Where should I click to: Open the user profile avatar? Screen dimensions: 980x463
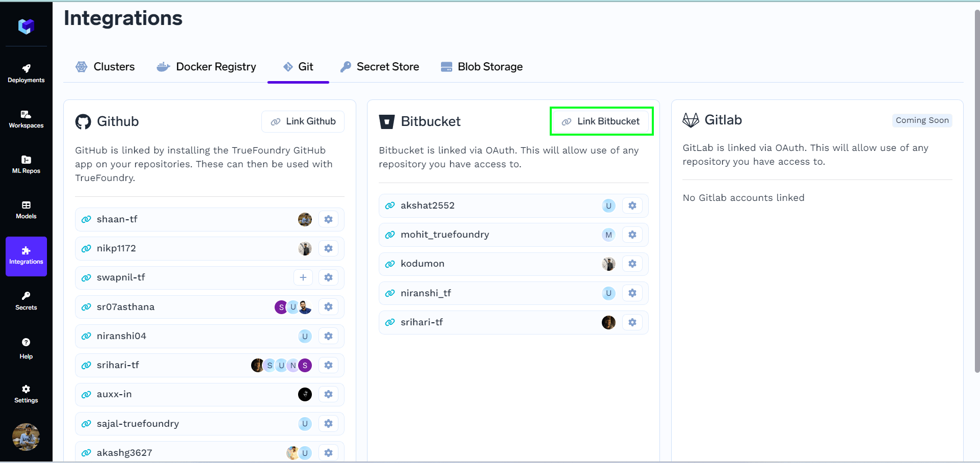click(26, 437)
